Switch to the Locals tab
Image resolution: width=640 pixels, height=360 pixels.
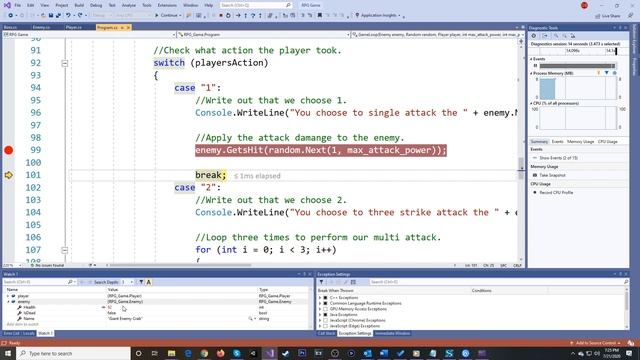coord(29,333)
